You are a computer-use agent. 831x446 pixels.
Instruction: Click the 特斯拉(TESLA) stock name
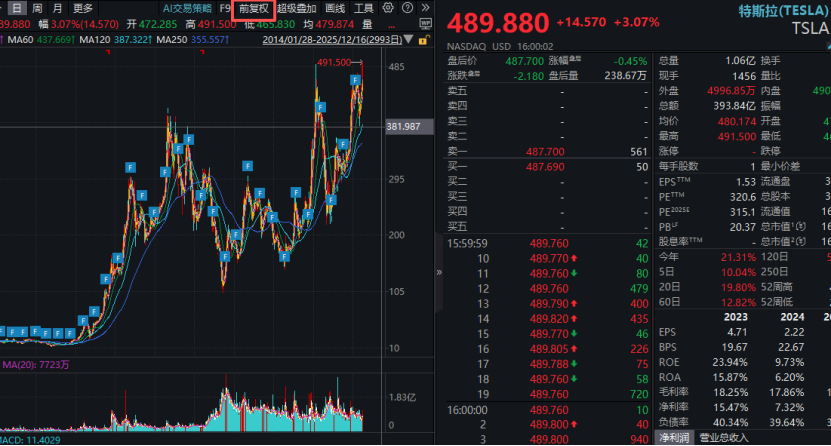tap(784, 10)
